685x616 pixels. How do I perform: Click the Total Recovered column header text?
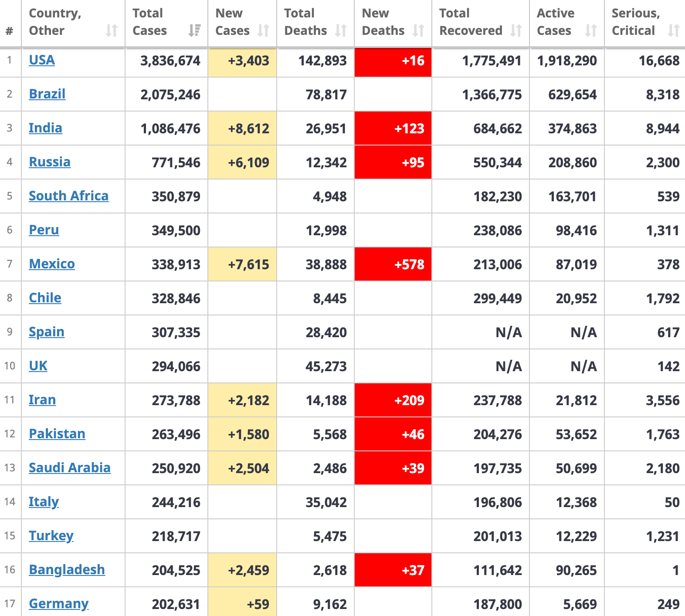point(471,22)
